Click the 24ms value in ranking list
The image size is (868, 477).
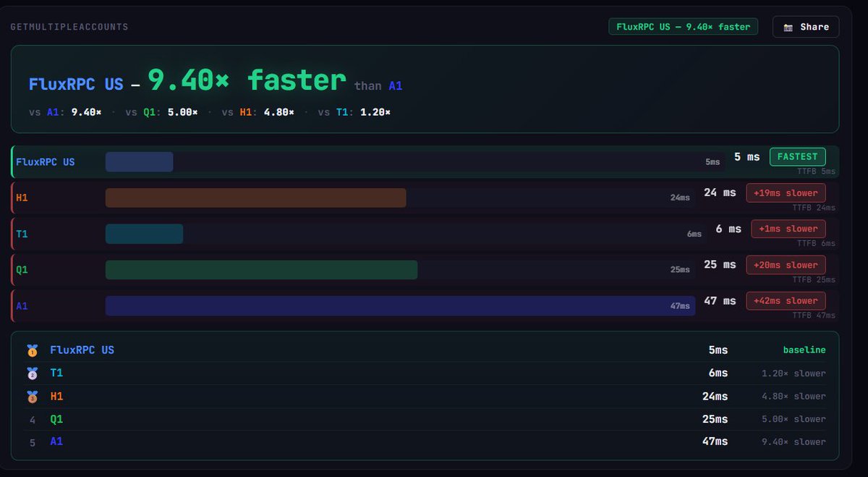click(x=715, y=396)
